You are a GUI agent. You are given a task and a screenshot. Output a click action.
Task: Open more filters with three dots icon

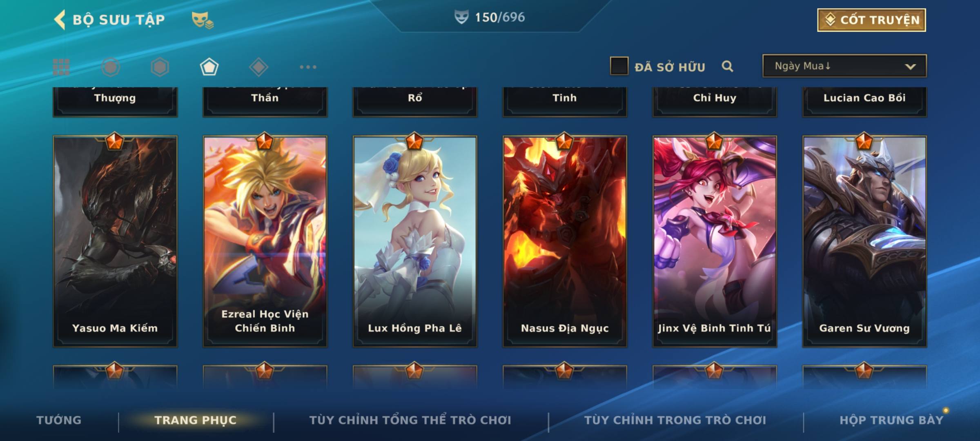point(308,67)
